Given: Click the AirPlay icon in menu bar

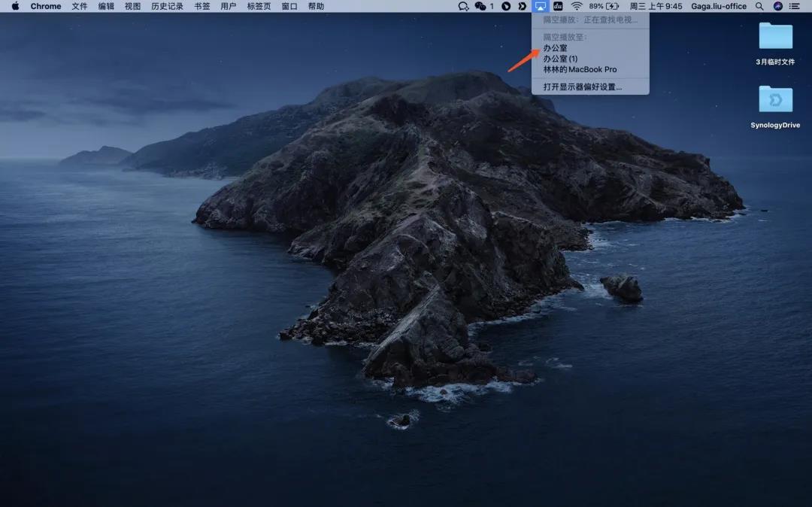Looking at the screenshot, I should (x=540, y=6).
